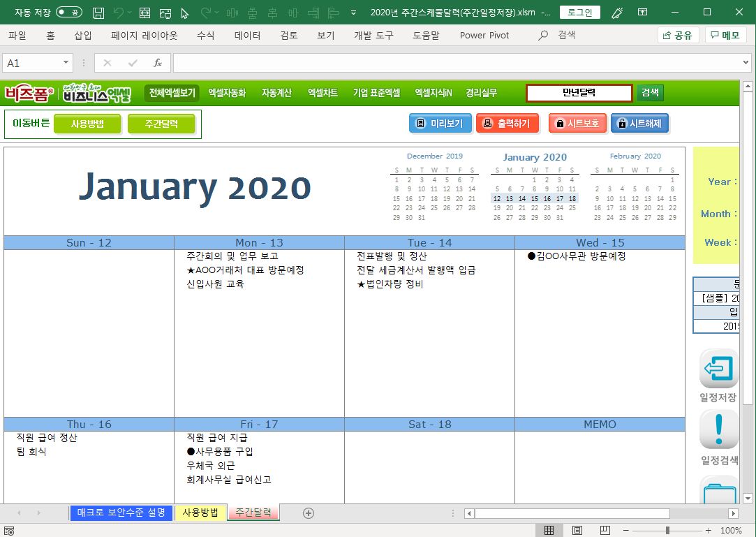This screenshot has width=756, height=537.
Task: Open the 페이지 레이아웃 ribbon tab
Action: [144, 35]
